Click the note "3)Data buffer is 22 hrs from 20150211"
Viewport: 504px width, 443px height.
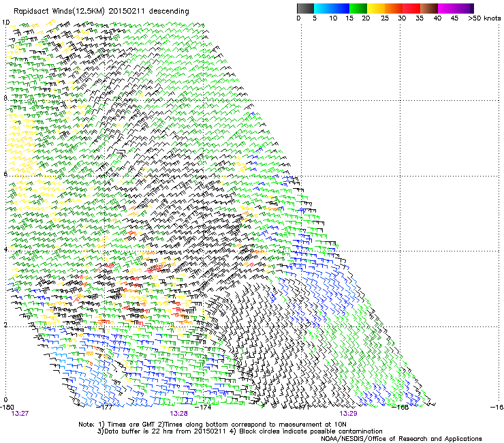click(161, 431)
